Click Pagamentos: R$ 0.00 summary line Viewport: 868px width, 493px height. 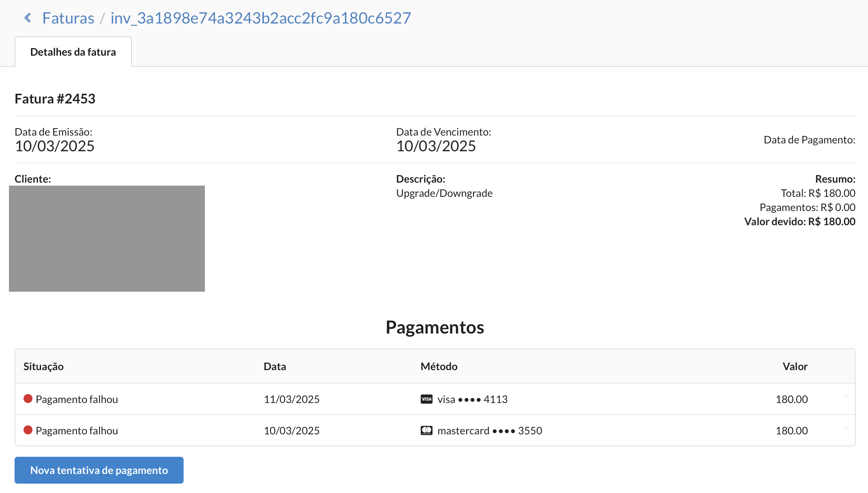[808, 207]
